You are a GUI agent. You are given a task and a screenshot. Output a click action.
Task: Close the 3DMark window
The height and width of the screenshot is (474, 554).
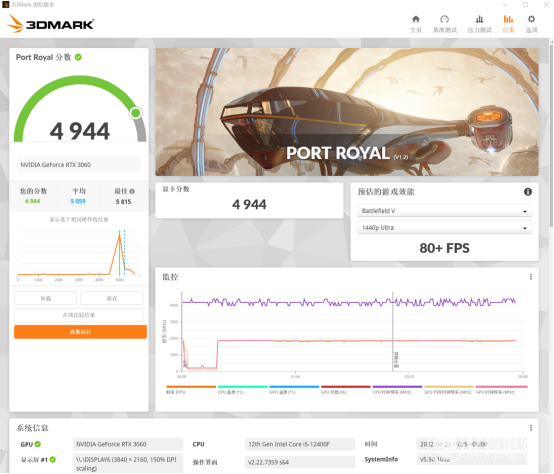tap(546, 5)
